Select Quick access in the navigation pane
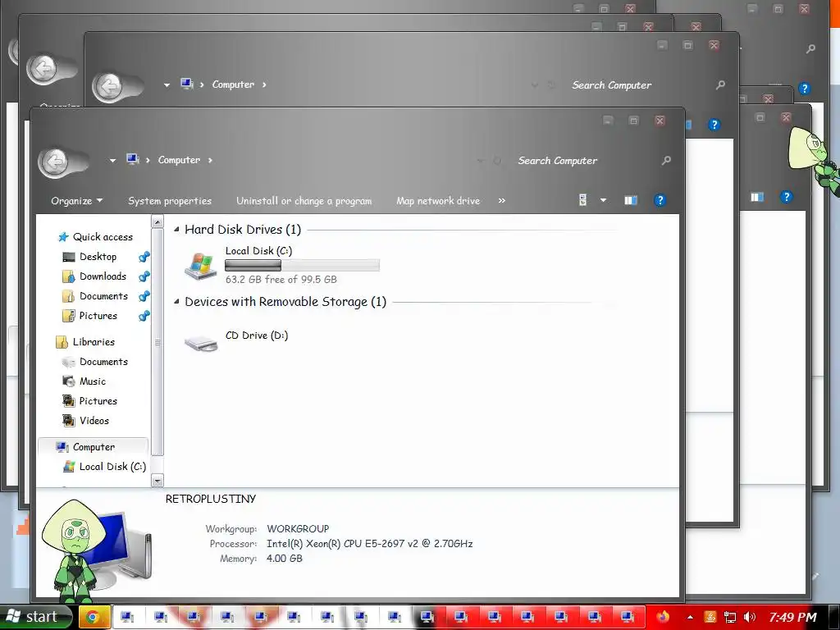The width and height of the screenshot is (840, 630). [x=103, y=237]
